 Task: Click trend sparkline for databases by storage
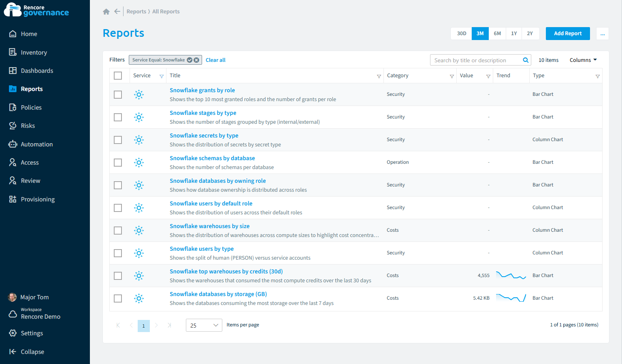click(x=511, y=298)
